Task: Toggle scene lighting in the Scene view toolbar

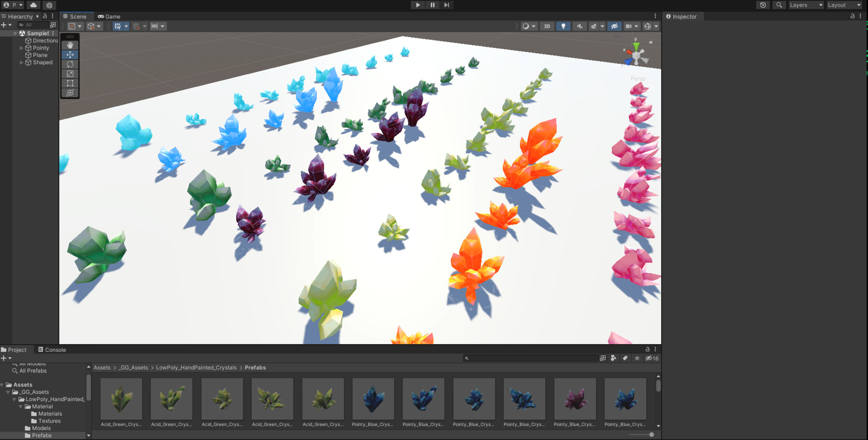Action: click(x=563, y=26)
